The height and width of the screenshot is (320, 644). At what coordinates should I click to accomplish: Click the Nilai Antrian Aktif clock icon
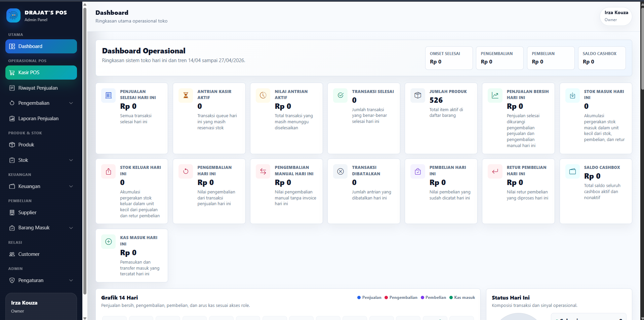click(263, 95)
